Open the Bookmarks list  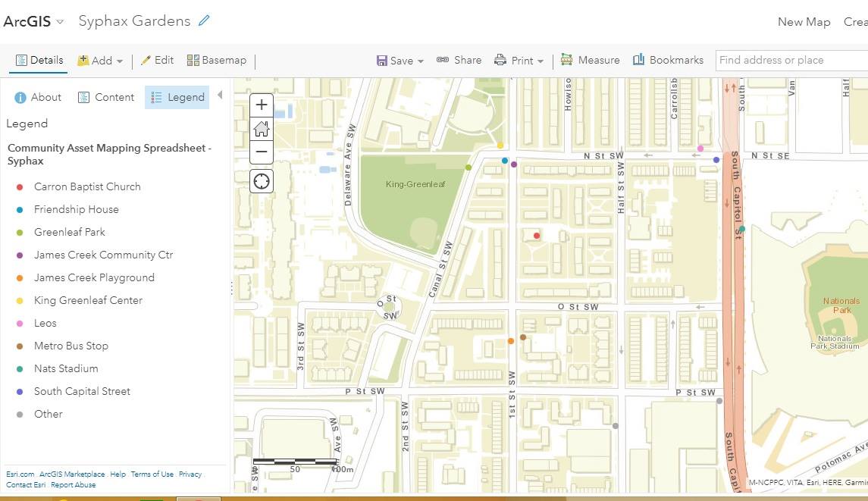(668, 61)
